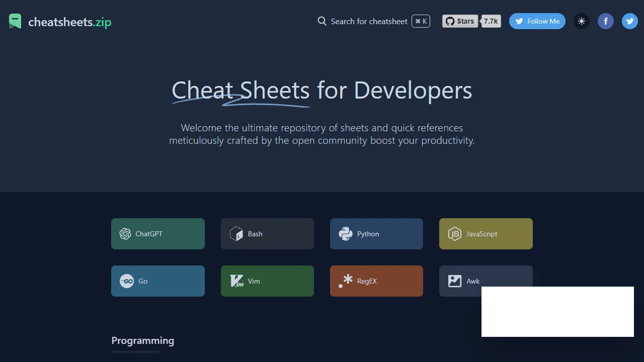Click the GitHub octocat icon
The width and height of the screenshot is (644, 362).
point(450,21)
